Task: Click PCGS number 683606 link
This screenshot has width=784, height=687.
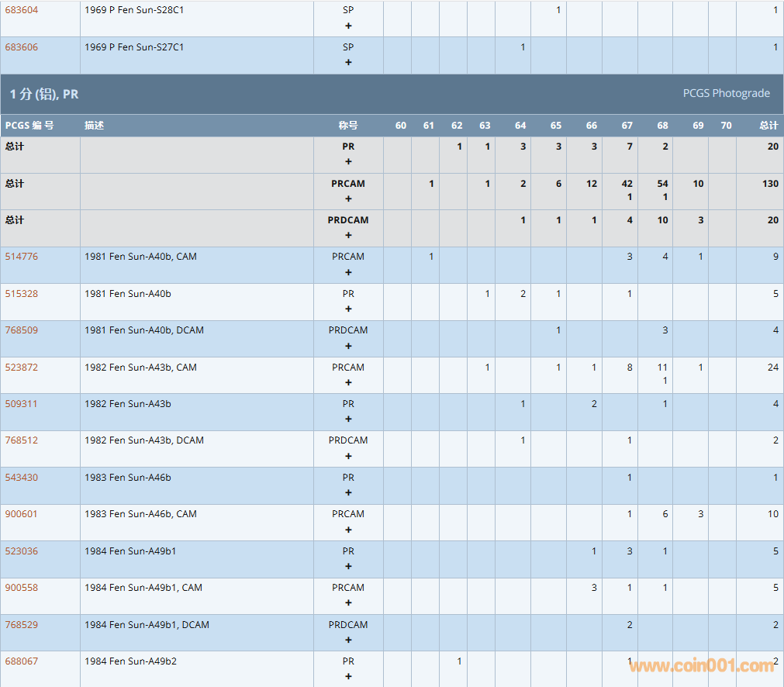Action: [22, 47]
